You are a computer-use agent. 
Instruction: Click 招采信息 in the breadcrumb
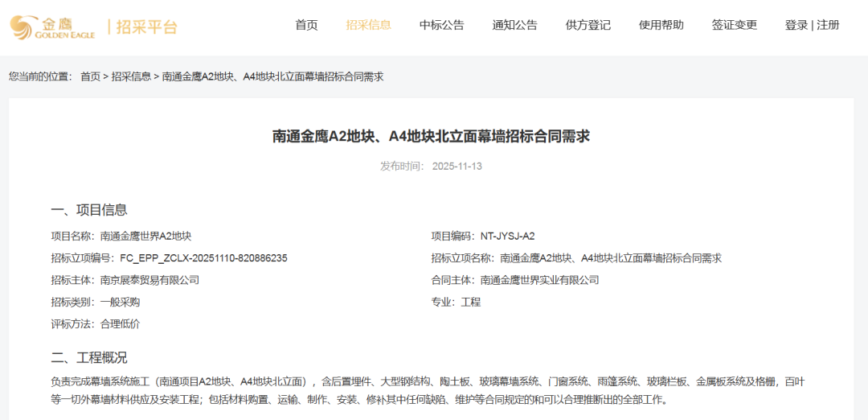pyautogui.click(x=131, y=77)
